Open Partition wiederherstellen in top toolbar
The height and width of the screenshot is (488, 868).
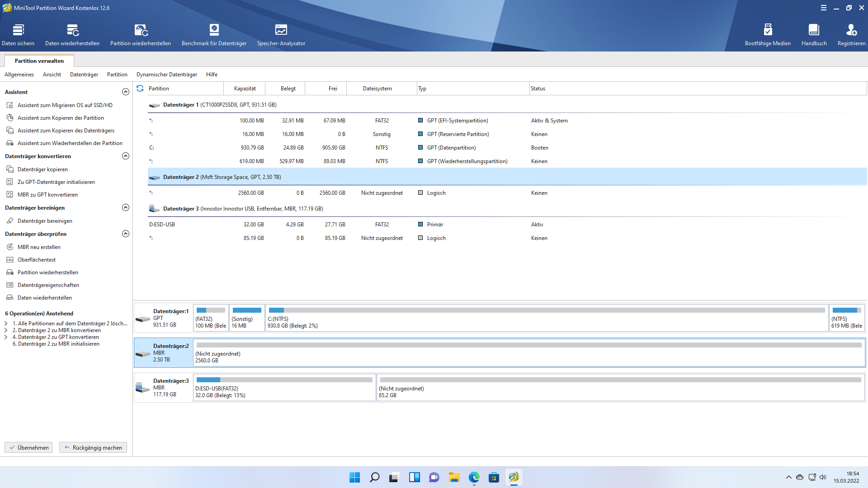(x=141, y=35)
